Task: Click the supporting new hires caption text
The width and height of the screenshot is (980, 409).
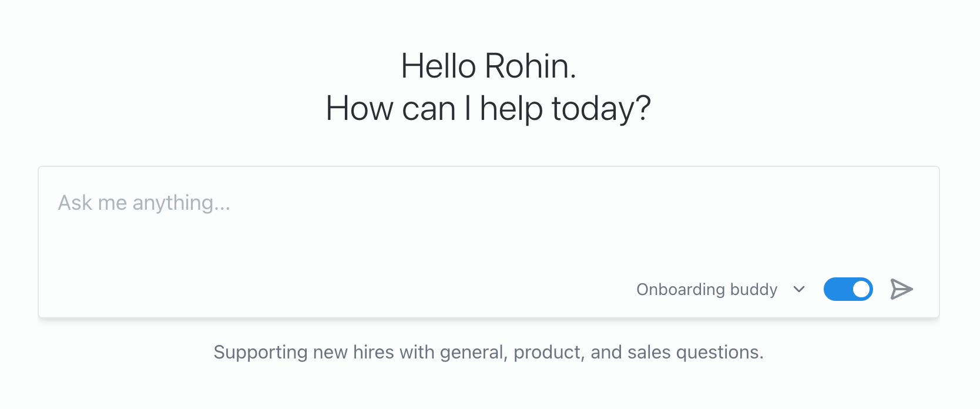Action: 490,352
